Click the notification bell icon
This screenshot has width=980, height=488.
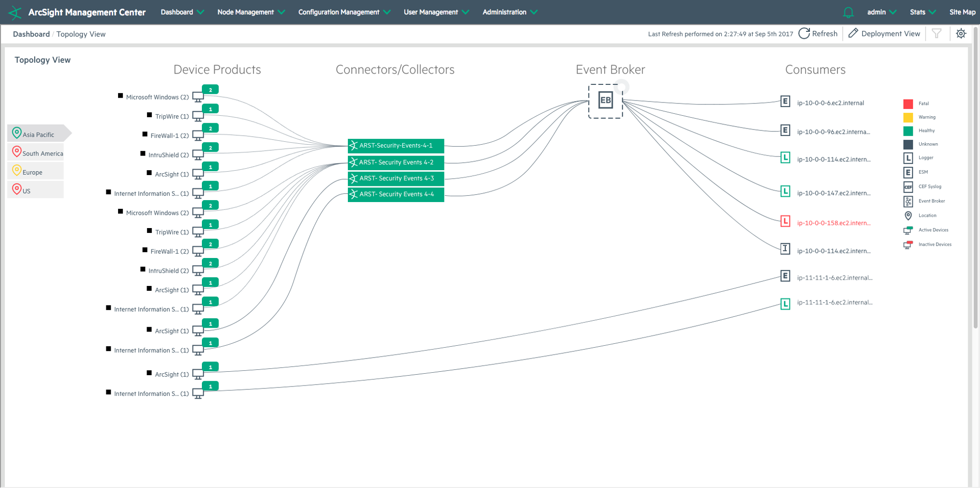coord(848,12)
